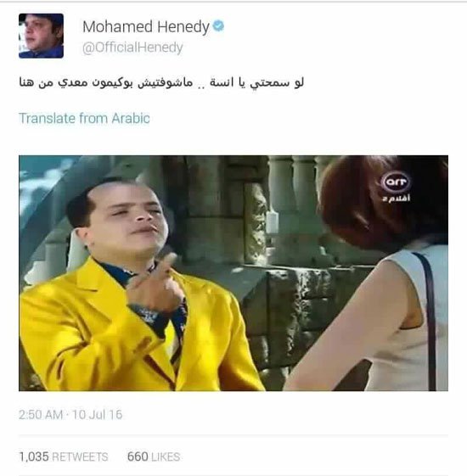This screenshot has width=467, height=476.
Task: View the 1,035 retweets count
Action: click(34, 456)
